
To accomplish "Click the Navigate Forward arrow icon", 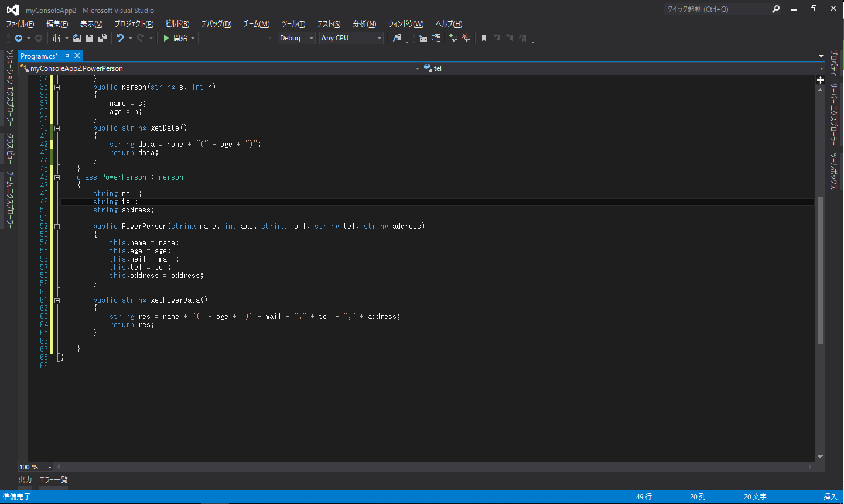I will [x=39, y=38].
